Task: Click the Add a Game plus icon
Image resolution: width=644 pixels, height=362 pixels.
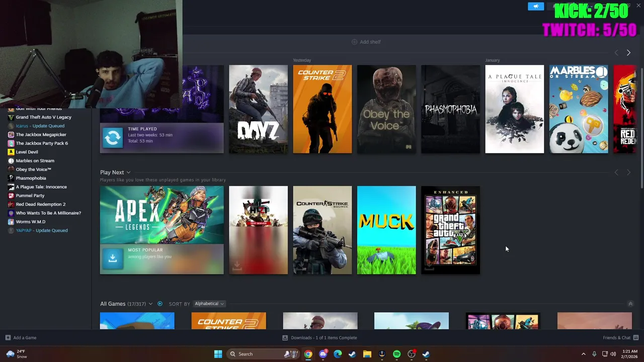Action: point(8,338)
